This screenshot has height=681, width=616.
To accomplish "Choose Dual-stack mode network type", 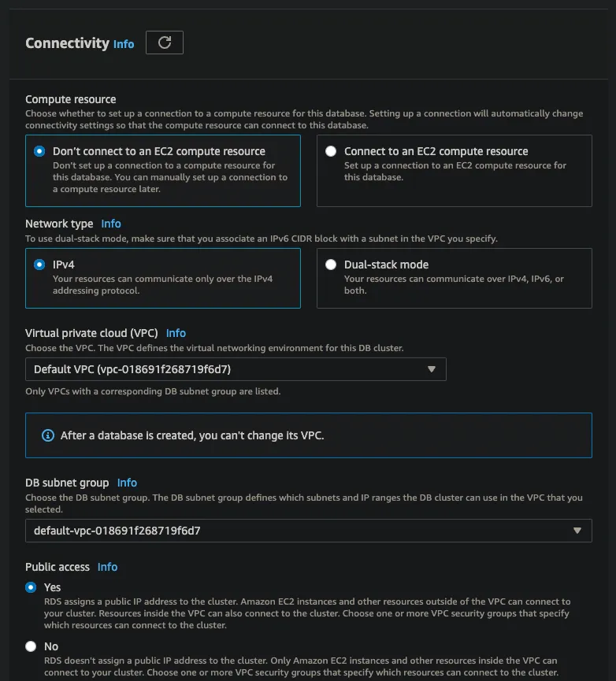I will pyautogui.click(x=331, y=265).
